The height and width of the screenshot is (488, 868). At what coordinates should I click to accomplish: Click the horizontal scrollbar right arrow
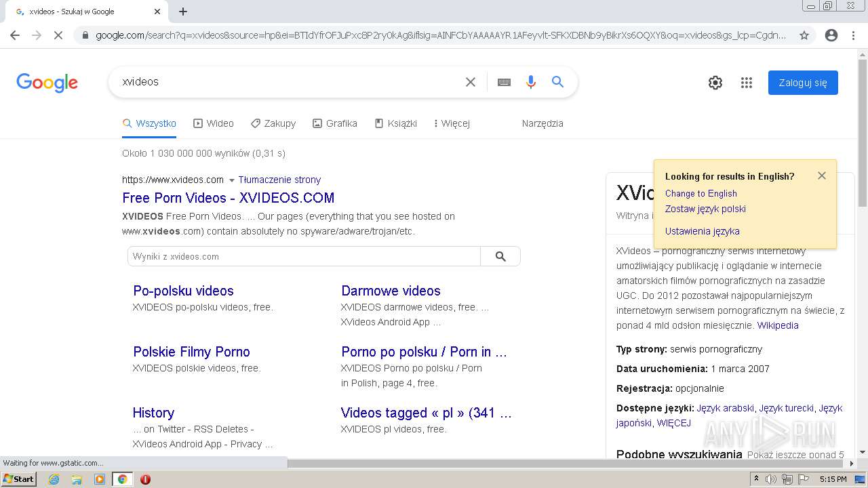point(852,464)
